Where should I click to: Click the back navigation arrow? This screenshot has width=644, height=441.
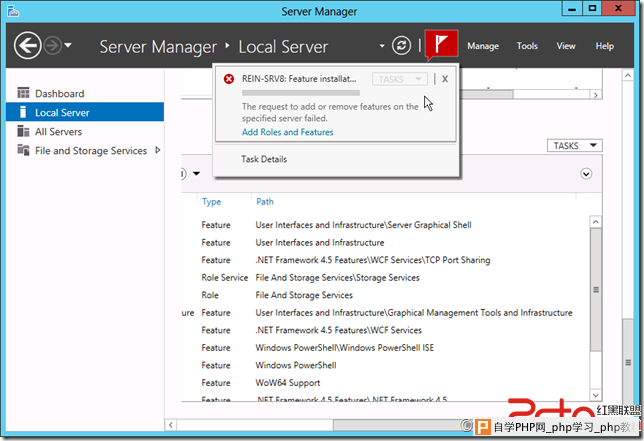tap(28, 46)
